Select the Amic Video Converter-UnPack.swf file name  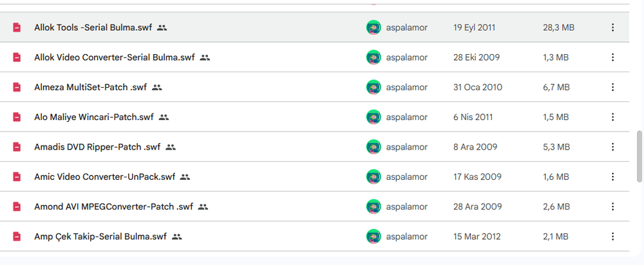click(x=104, y=177)
